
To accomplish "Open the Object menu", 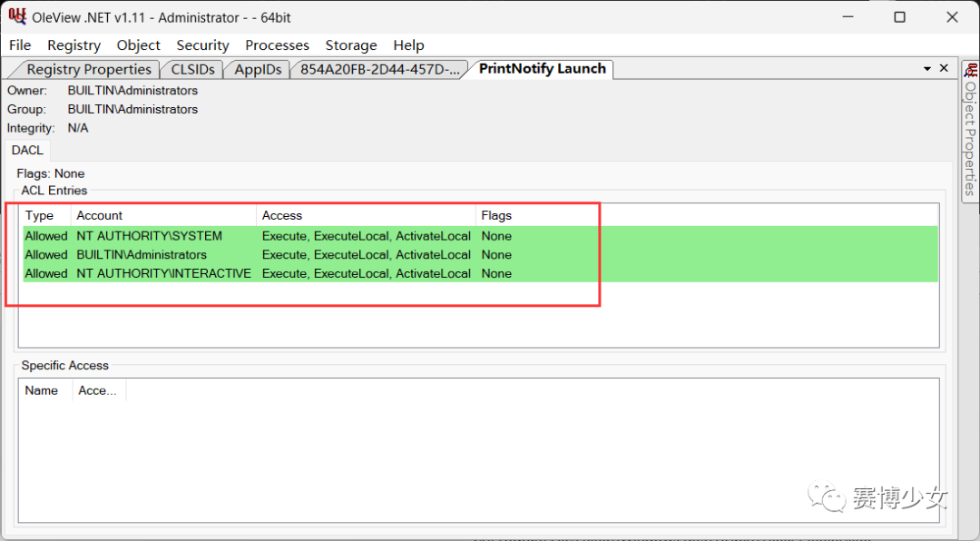I will [x=138, y=45].
